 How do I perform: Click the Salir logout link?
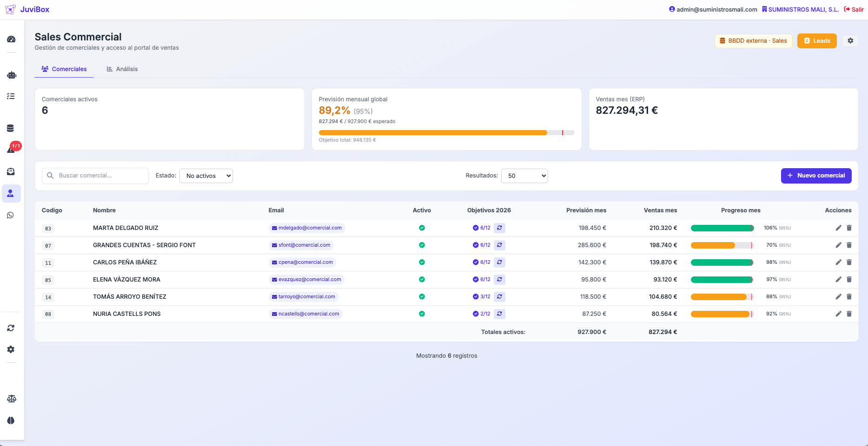(854, 9)
